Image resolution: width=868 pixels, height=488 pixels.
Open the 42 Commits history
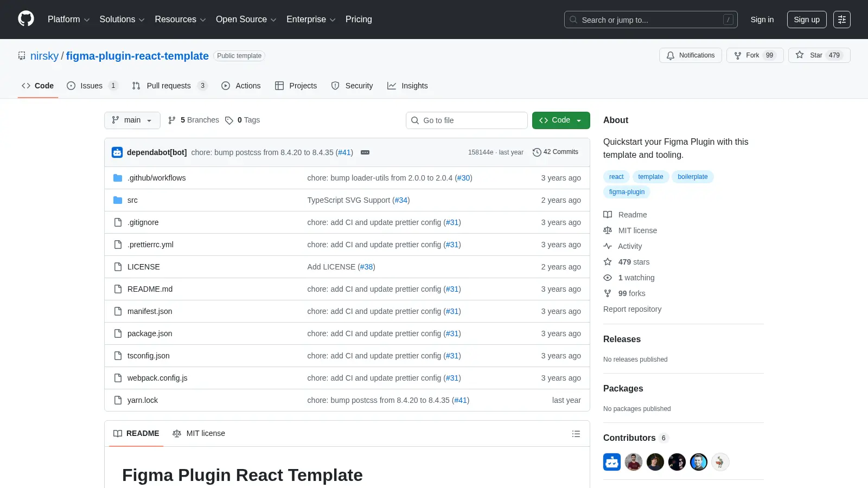556,152
